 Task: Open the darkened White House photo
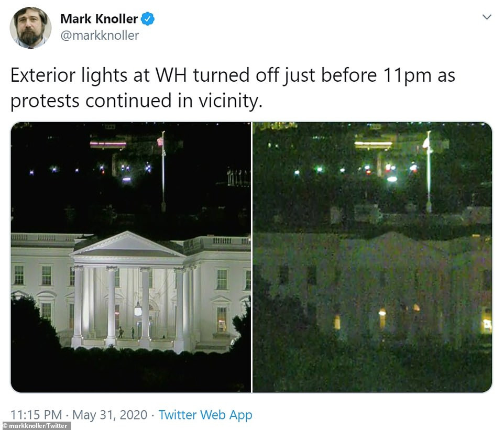(x=372, y=257)
